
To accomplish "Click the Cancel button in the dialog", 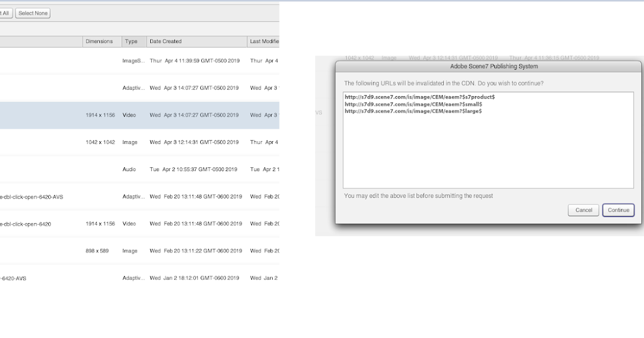I will pyautogui.click(x=583, y=210).
